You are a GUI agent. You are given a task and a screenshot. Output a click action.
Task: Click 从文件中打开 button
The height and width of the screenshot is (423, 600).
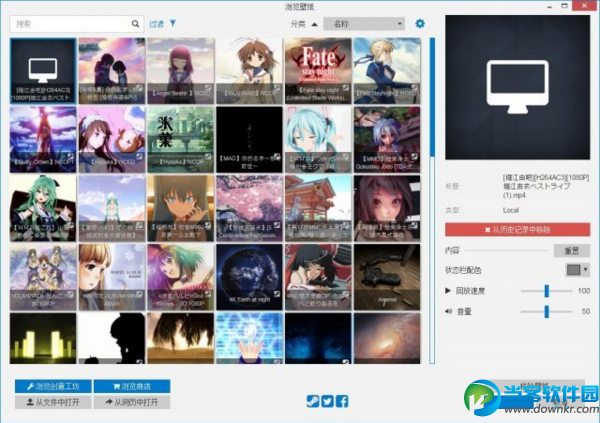click(53, 402)
